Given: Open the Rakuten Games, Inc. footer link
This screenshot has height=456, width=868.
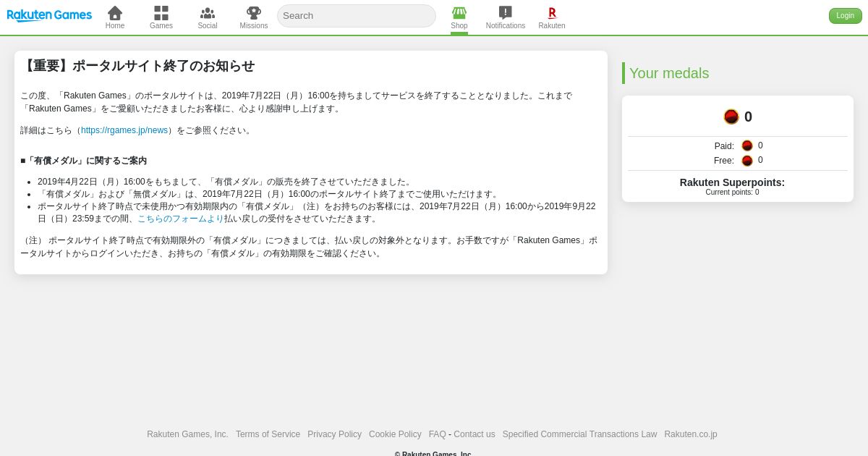Looking at the screenshot, I should [187, 434].
